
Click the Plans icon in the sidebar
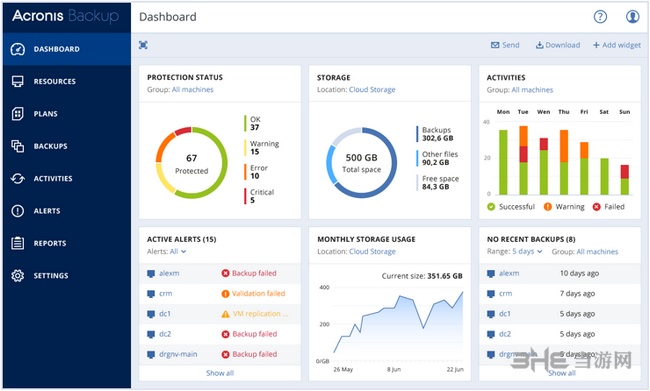tap(17, 114)
